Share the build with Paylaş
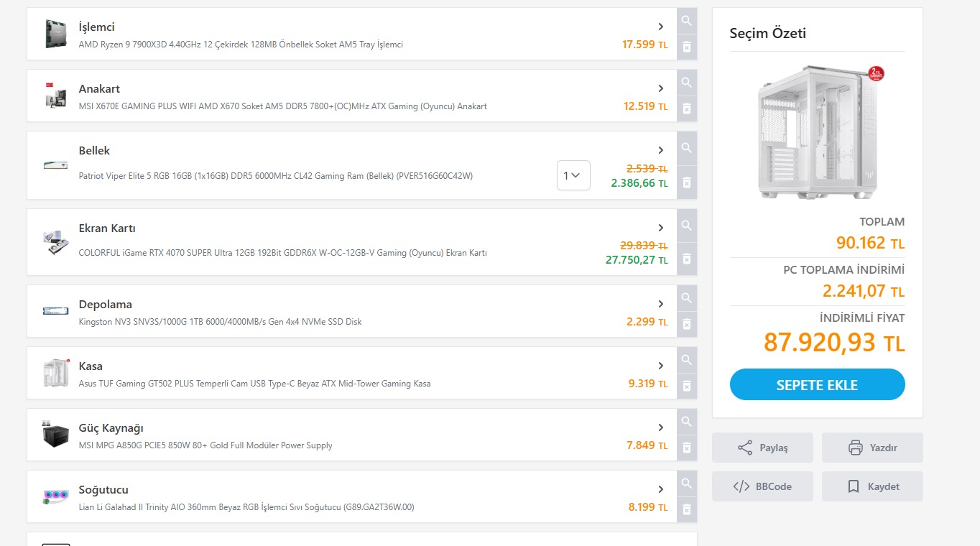This screenshot has width=980, height=546. [x=762, y=448]
